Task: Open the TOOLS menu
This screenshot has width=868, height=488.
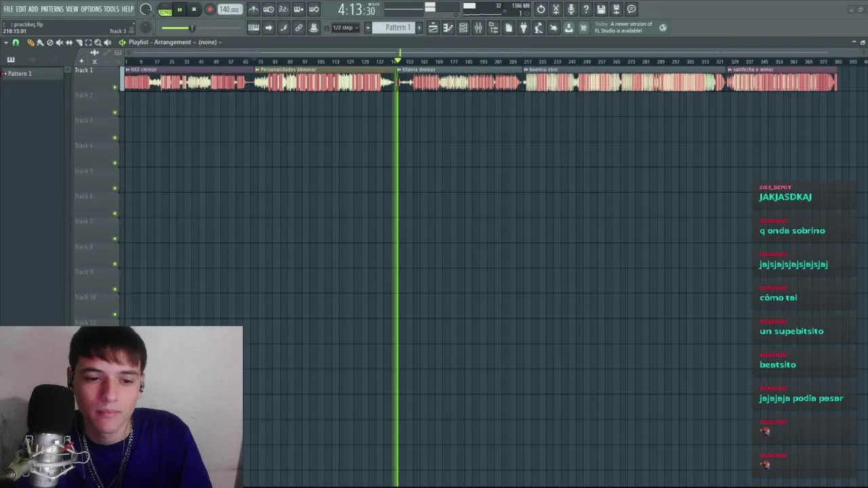Action: coord(111,9)
